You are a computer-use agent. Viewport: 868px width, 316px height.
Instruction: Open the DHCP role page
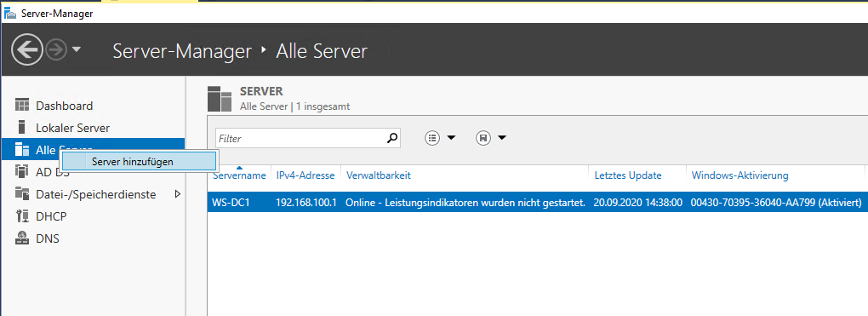tap(51, 216)
